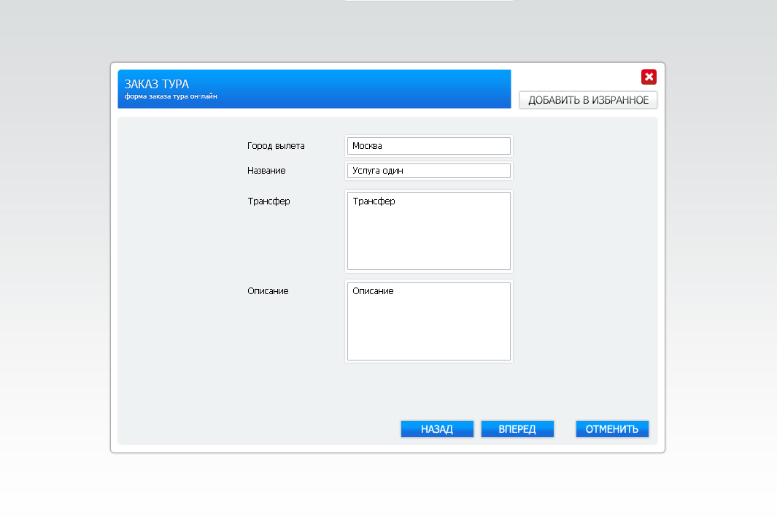Click the ДОБАВИТЬ В ИЗБРАННОЕ button

[588, 100]
